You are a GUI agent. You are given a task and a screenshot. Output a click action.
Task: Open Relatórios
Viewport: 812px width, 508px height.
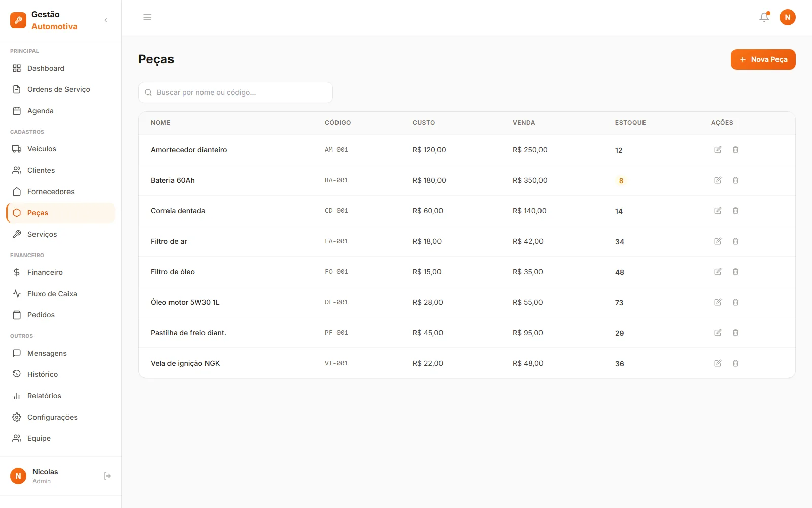pyautogui.click(x=61, y=396)
